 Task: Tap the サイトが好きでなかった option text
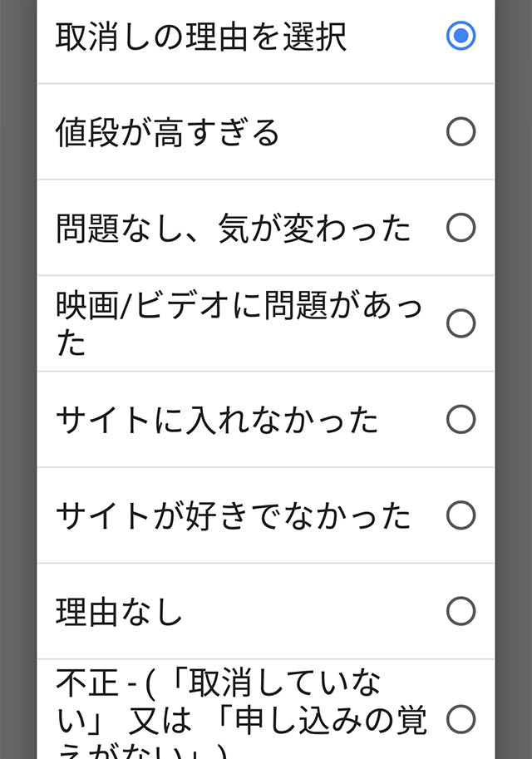pos(233,515)
